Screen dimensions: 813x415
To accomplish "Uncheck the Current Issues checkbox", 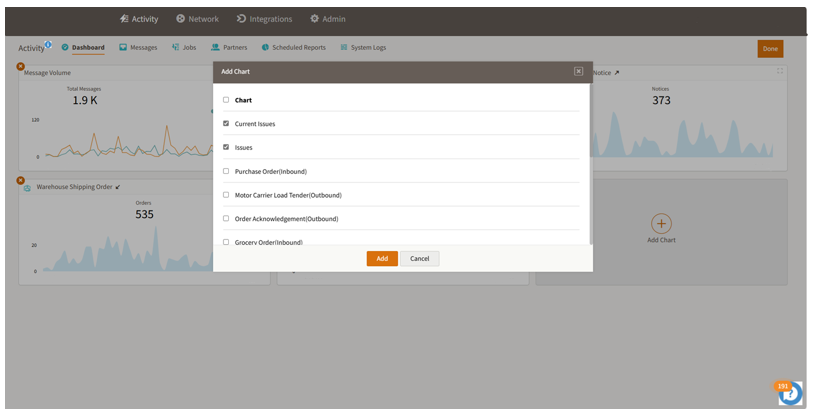I will coord(226,123).
